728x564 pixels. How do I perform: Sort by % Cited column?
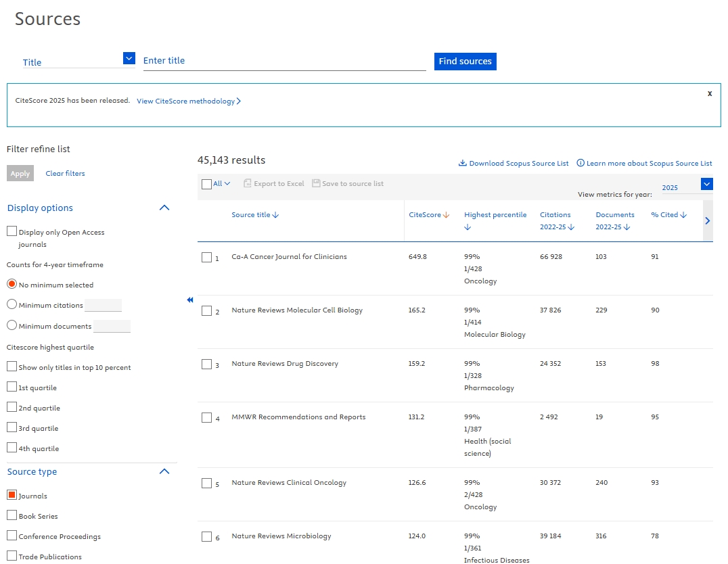[x=668, y=215]
